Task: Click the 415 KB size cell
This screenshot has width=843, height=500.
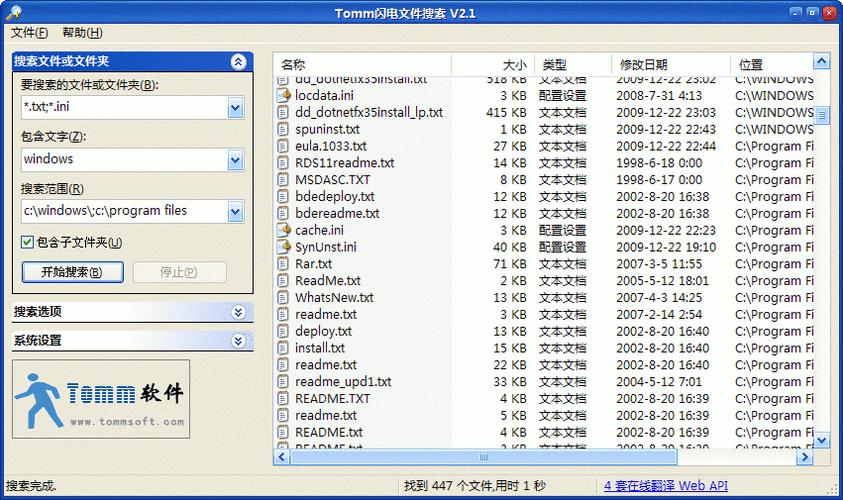Action: (x=506, y=112)
